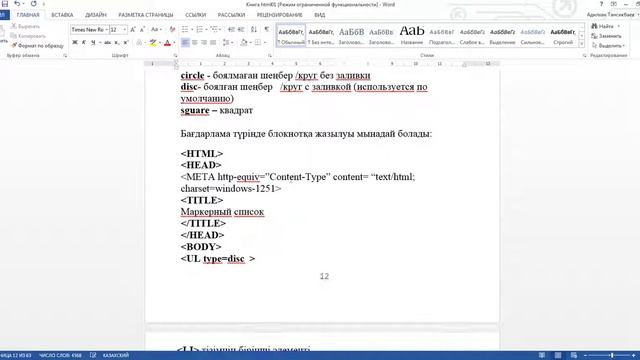
Task: Apply yellow text highlight color
Action: click(x=153, y=42)
